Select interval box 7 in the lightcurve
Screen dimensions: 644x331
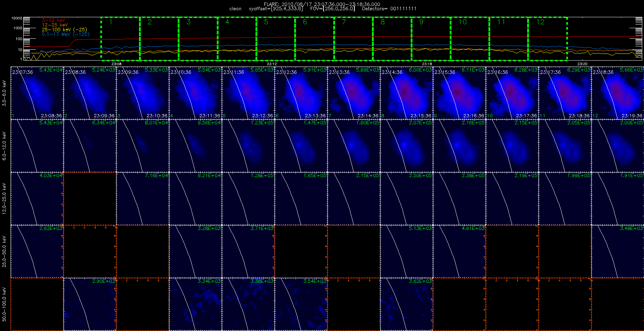point(353,38)
